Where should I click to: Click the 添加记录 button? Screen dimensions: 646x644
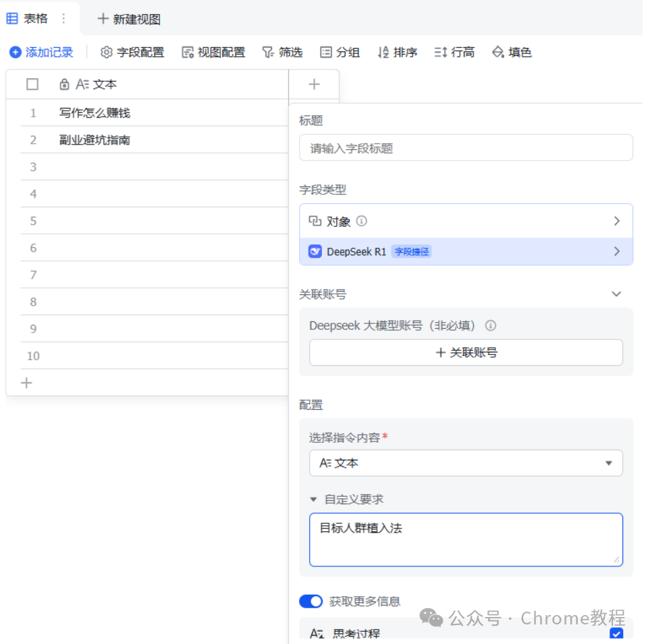(x=42, y=53)
